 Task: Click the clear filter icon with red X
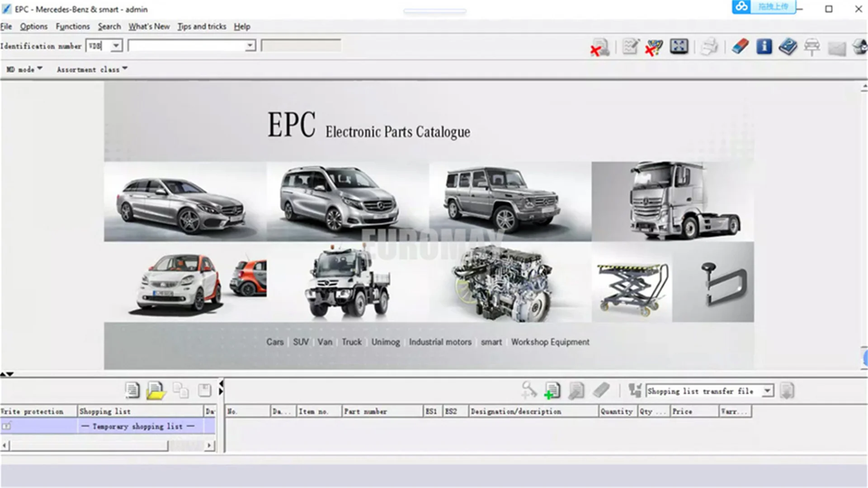(x=654, y=47)
